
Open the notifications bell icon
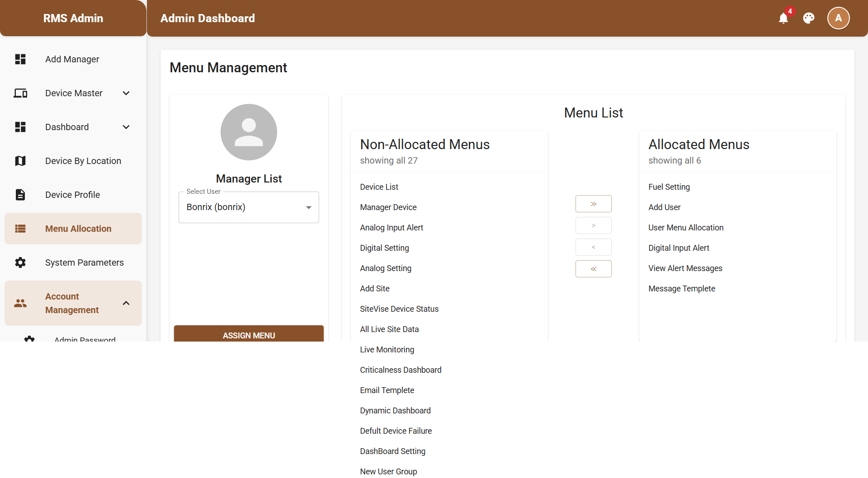click(x=783, y=18)
